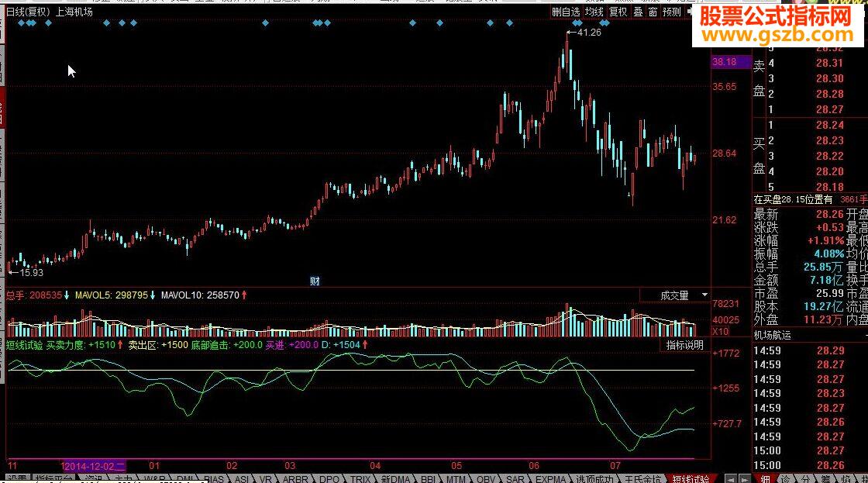Click the 卖出区: +1500 indicator value
Screen dimensions: 868x483
tap(158, 345)
